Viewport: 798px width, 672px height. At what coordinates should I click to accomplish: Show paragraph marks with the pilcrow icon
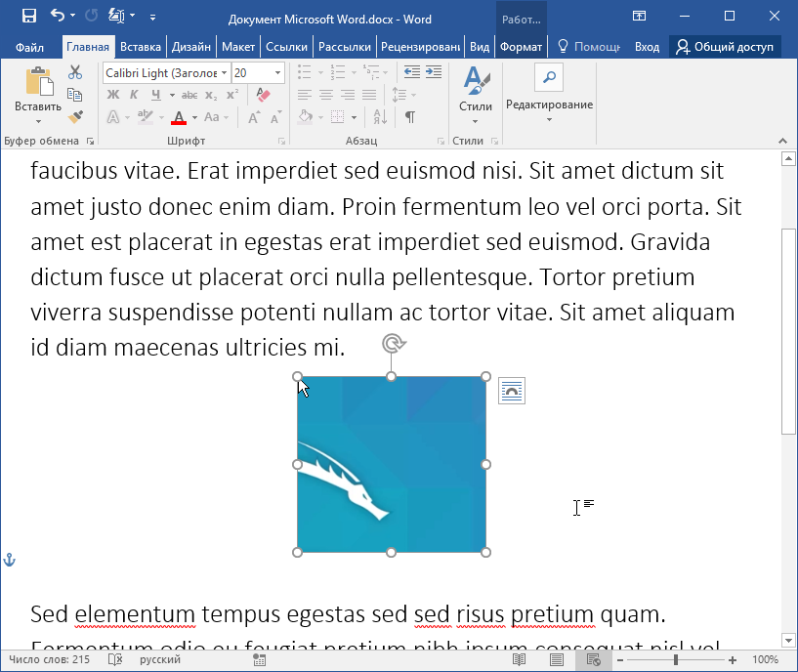coord(409,117)
